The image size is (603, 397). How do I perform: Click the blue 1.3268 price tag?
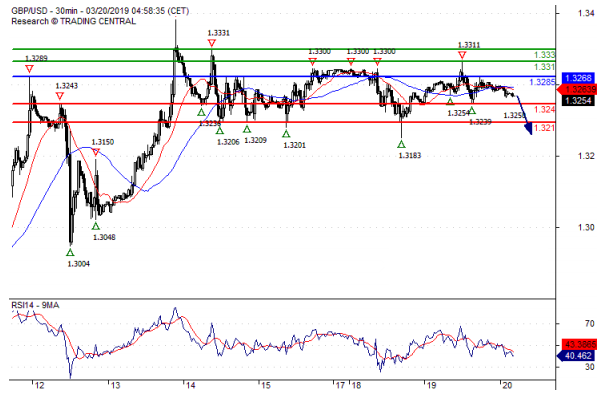[579, 78]
